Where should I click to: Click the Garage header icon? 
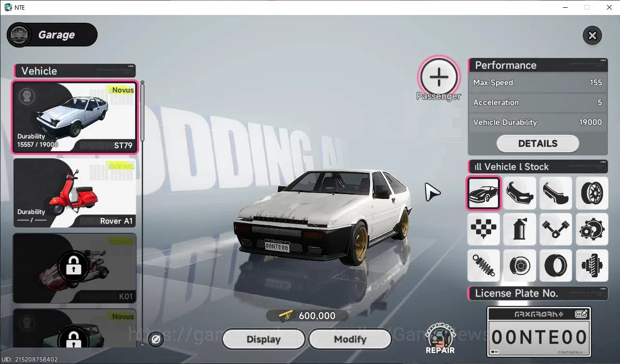19,35
